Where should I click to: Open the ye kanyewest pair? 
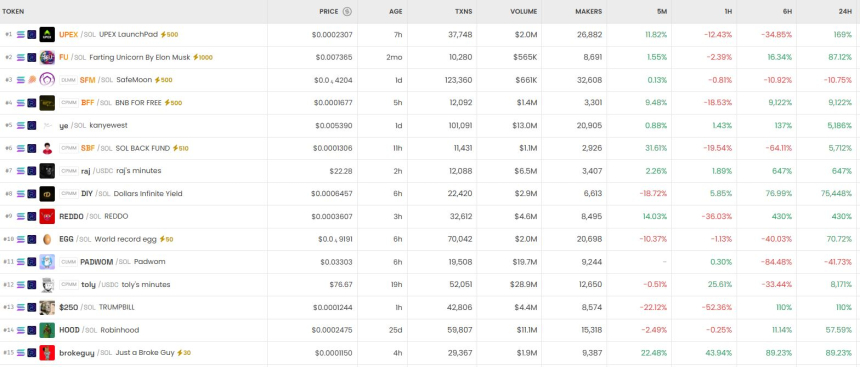coord(64,126)
